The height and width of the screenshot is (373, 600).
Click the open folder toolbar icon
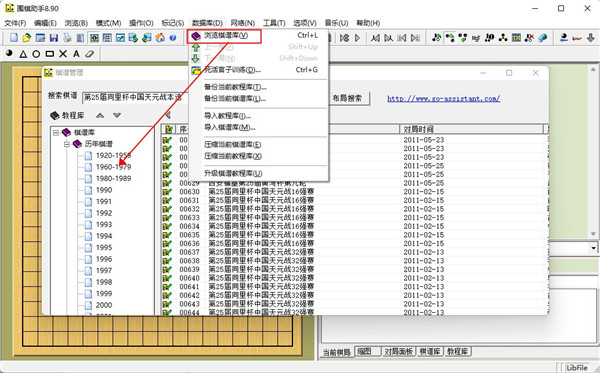[x=26, y=37]
